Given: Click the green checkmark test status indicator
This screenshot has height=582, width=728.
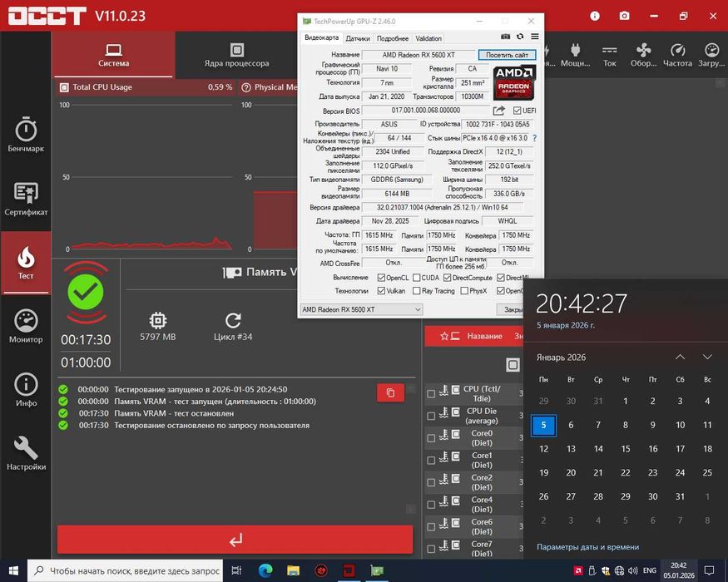Looking at the screenshot, I should pyautogui.click(x=86, y=292).
